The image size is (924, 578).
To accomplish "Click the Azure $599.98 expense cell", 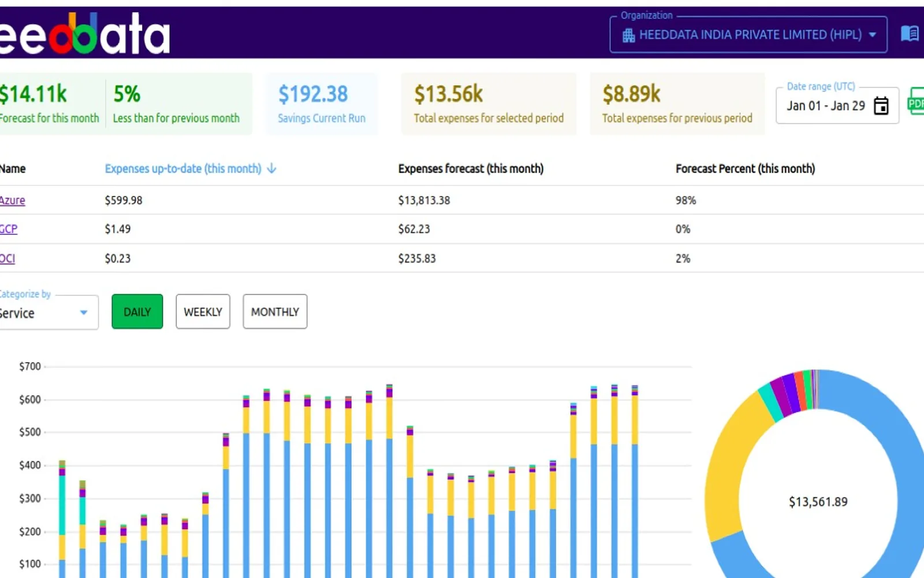I will [x=124, y=201].
